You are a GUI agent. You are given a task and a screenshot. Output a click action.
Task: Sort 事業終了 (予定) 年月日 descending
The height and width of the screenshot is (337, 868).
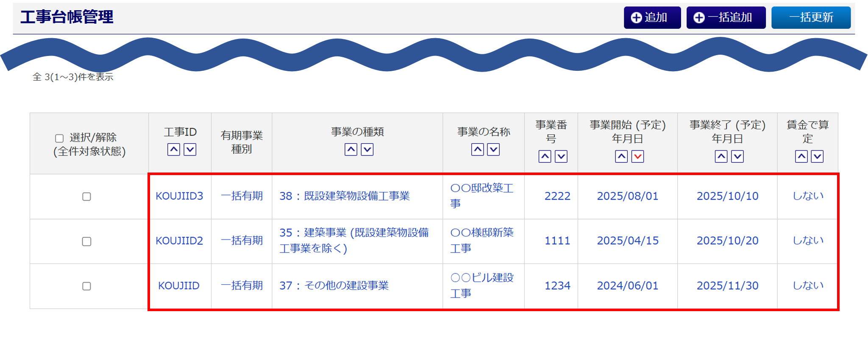coord(737,157)
